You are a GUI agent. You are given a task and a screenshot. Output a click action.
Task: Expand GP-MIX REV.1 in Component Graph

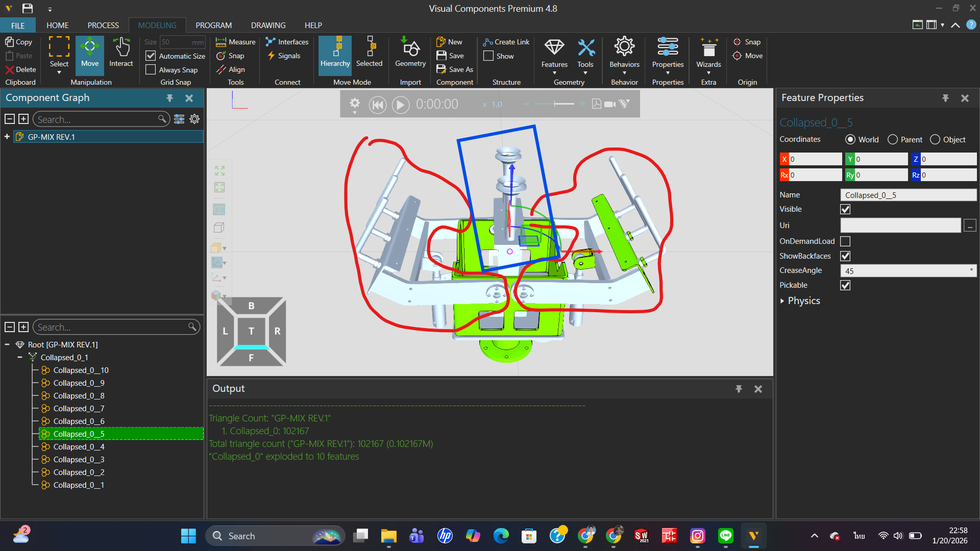[x=7, y=137]
